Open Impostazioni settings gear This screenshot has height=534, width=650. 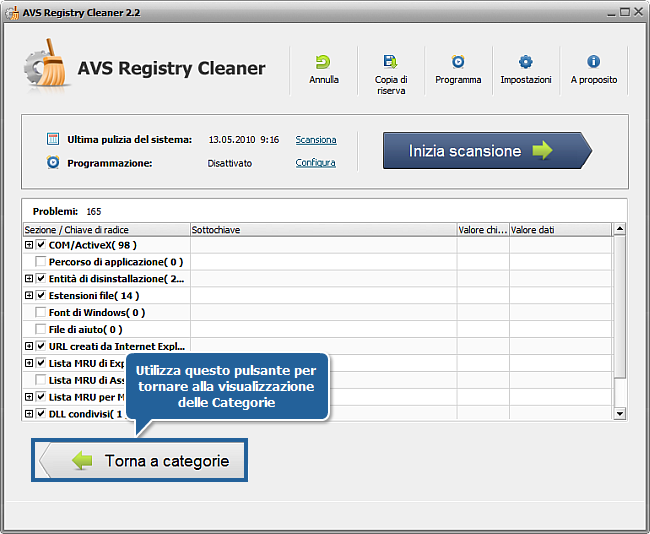pos(526,62)
